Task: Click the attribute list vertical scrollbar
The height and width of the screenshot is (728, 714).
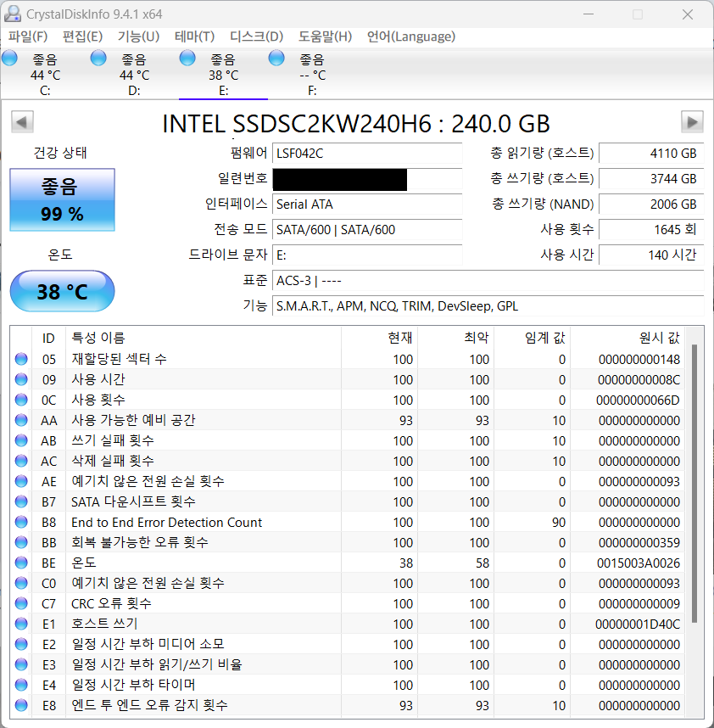Action: 694,483
